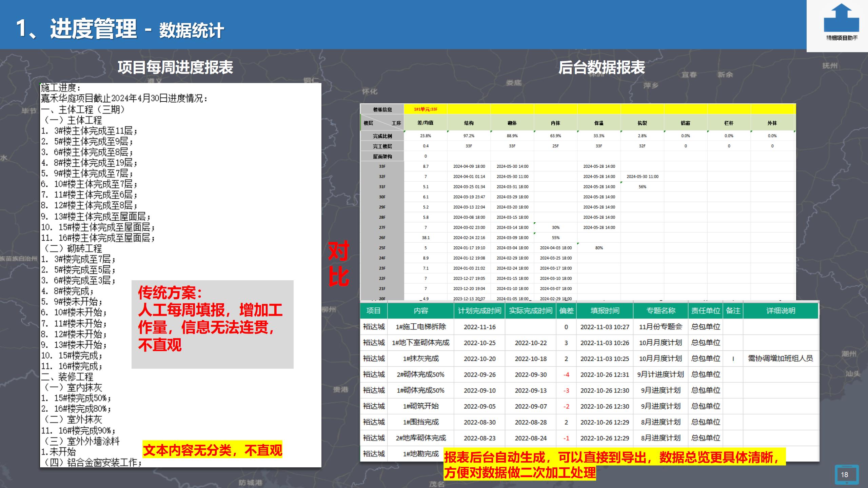Click the 97.2% completion cell

tap(469, 136)
